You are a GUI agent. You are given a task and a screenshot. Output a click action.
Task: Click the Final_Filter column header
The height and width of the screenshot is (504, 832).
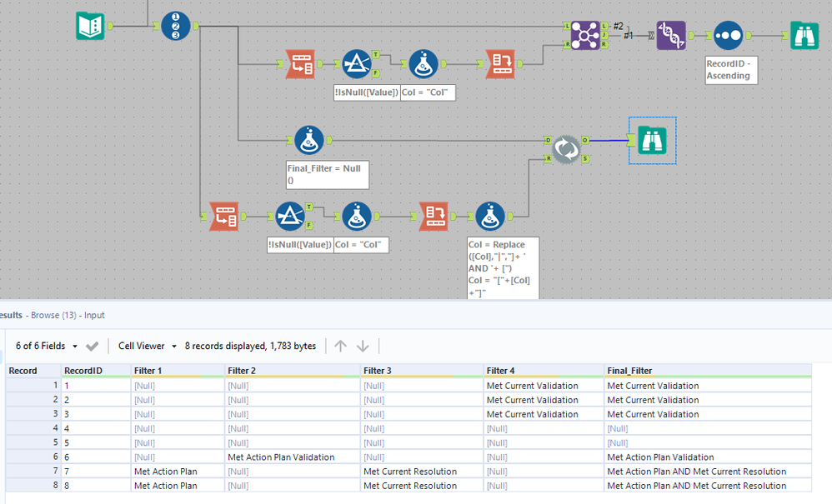coord(709,371)
